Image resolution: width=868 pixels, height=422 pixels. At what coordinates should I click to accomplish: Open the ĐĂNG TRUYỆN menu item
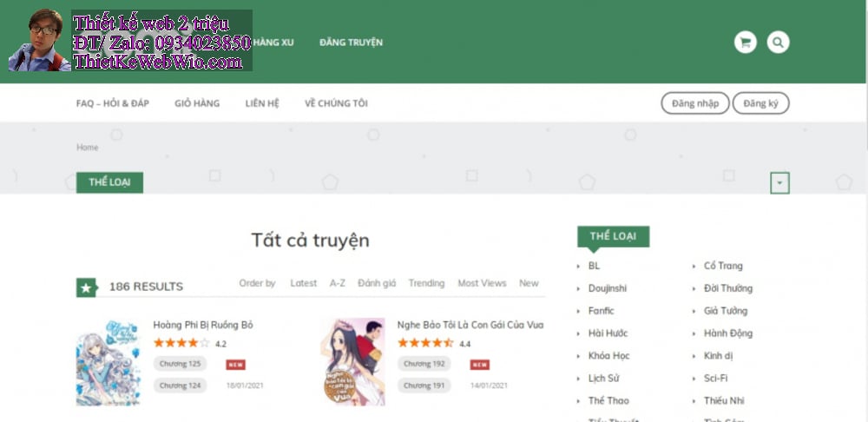pyautogui.click(x=351, y=43)
